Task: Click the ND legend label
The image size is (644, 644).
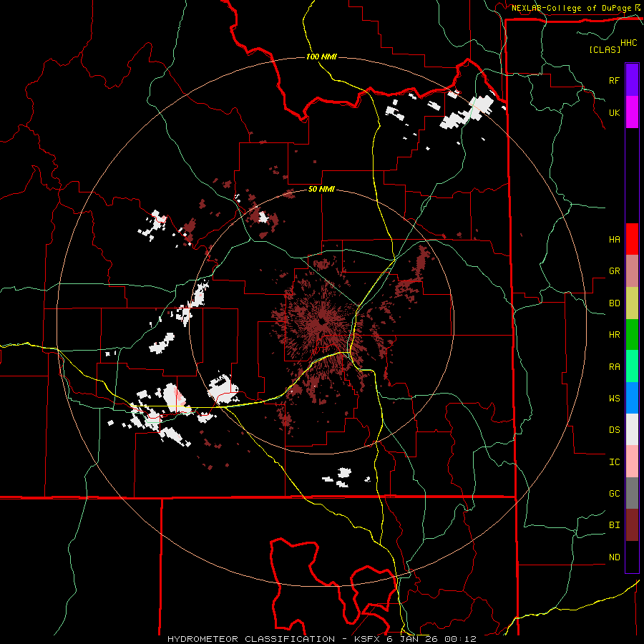Action: 614,557
